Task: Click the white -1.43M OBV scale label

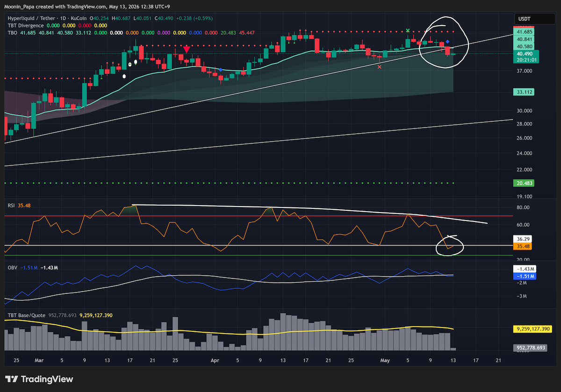Action: [525, 270]
